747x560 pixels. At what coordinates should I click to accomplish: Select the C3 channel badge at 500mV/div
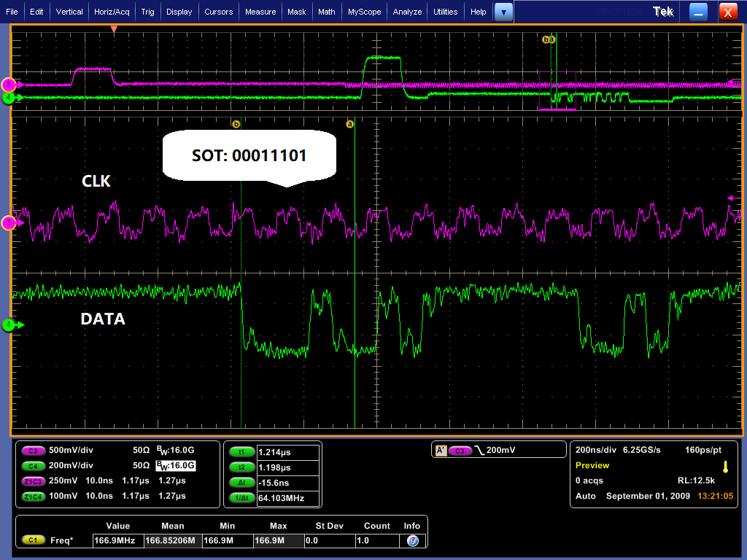[x=34, y=450]
